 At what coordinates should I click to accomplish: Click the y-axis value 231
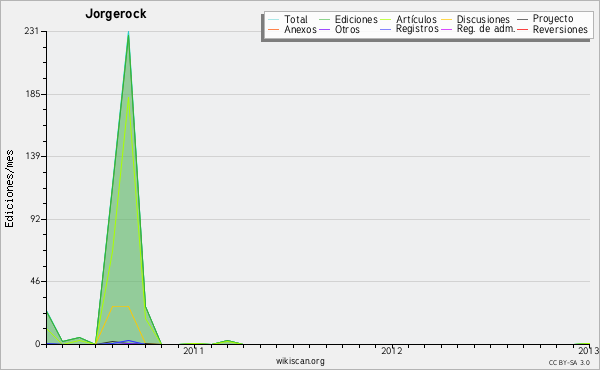click(x=32, y=31)
